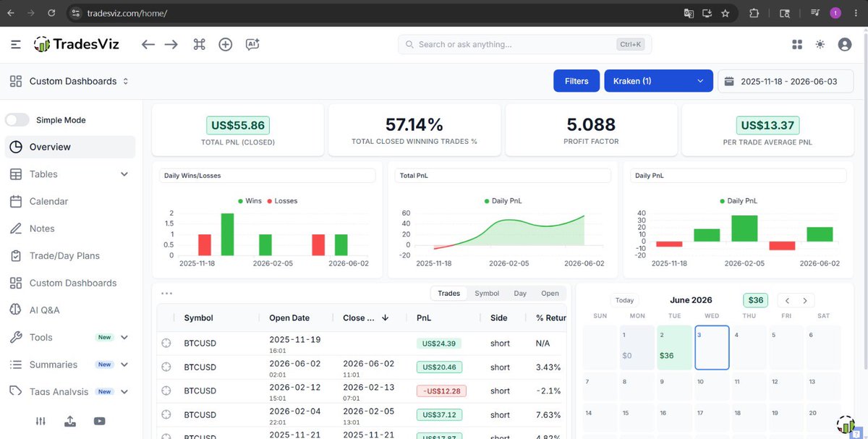The height and width of the screenshot is (439, 868).
Task: Expand the Tools sidebar section
Action: pos(124,338)
